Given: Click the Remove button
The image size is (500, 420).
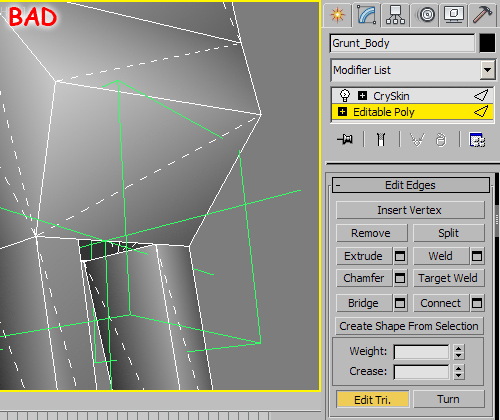Looking at the screenshot, I should click(372, 233).
